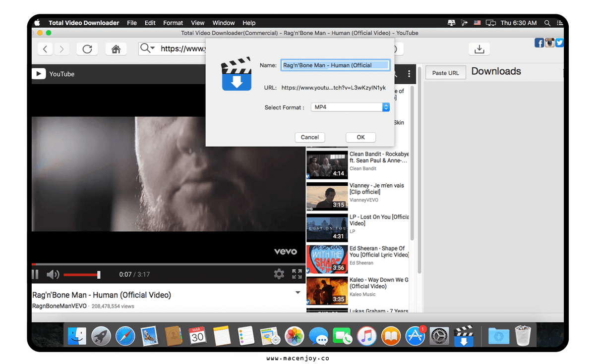
Task: Open the Edit menu
Action: tap(150, 23)
